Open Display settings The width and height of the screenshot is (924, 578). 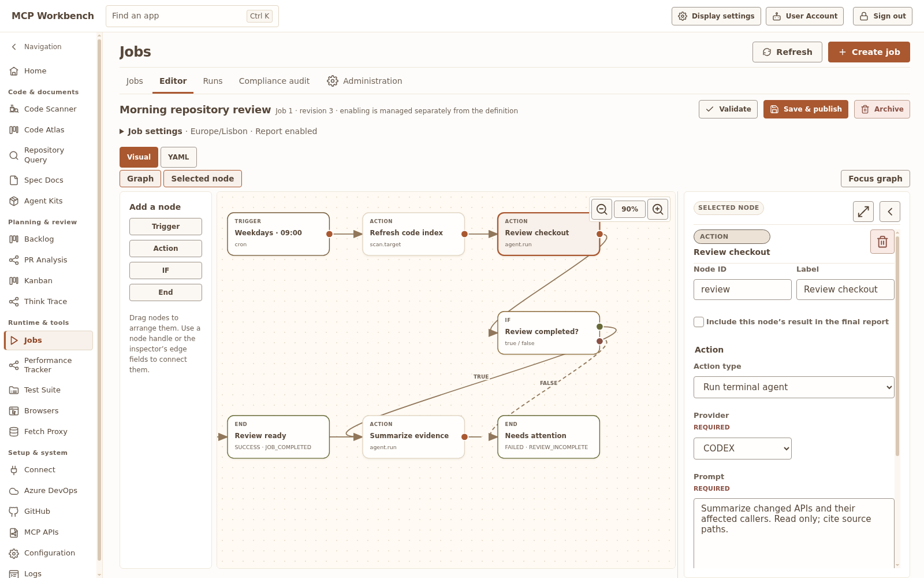[716, 16]
